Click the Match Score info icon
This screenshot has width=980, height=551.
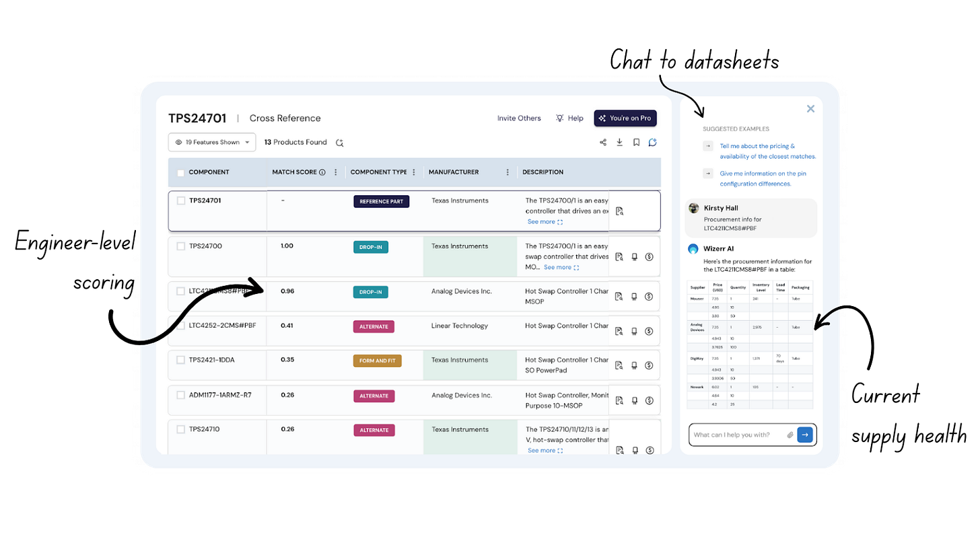coord(322,172)
